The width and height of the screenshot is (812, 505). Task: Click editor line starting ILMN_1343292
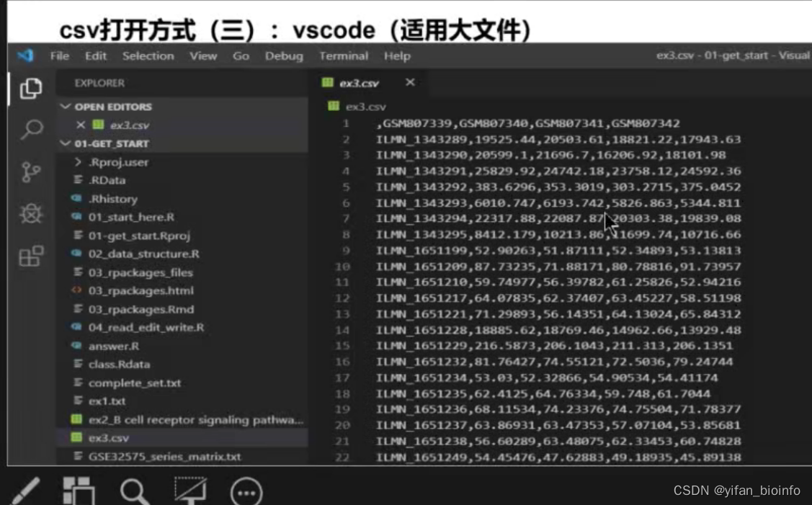pyautogui.click(x=558, y=187)
